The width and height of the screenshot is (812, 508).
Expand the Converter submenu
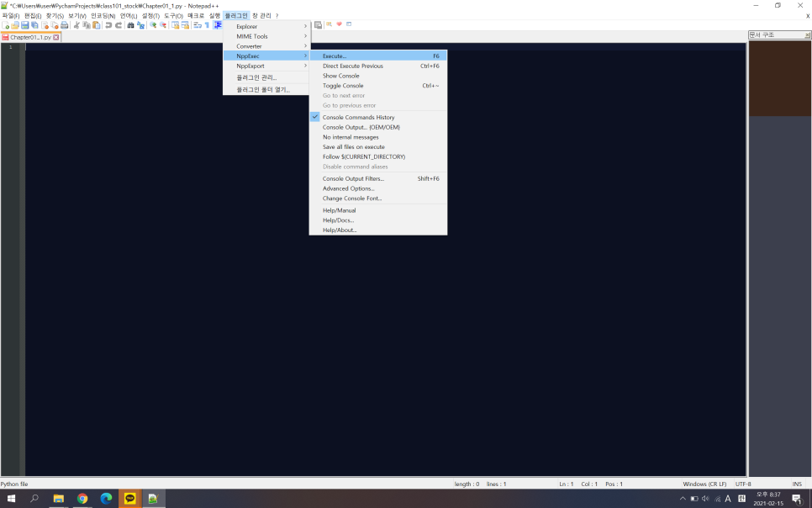pos(266,46)
